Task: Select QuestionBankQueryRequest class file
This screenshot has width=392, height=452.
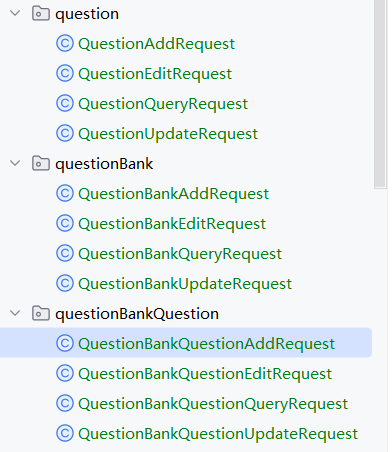Action: point(180,254)
